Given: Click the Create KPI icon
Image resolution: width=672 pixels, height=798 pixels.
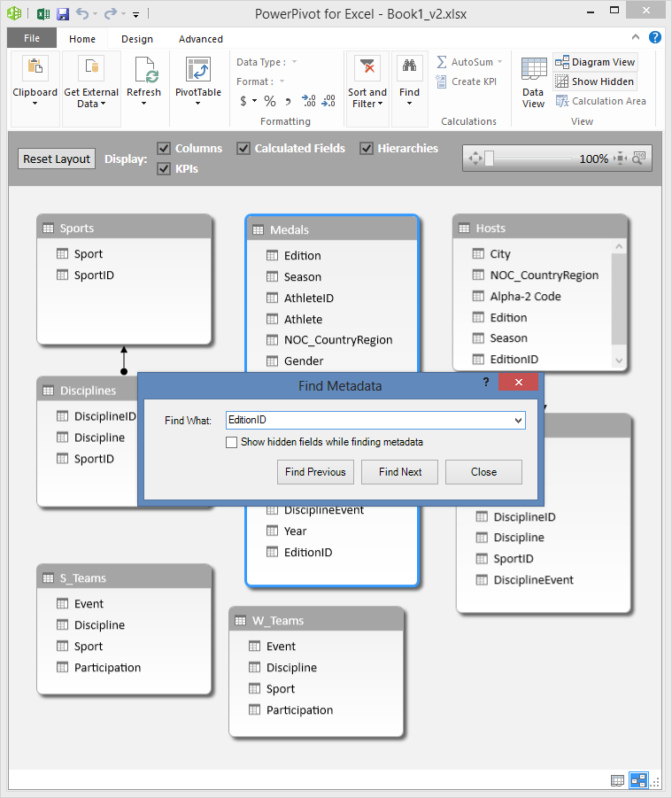Looking at the screenshot, I should (x=441, y=81).
